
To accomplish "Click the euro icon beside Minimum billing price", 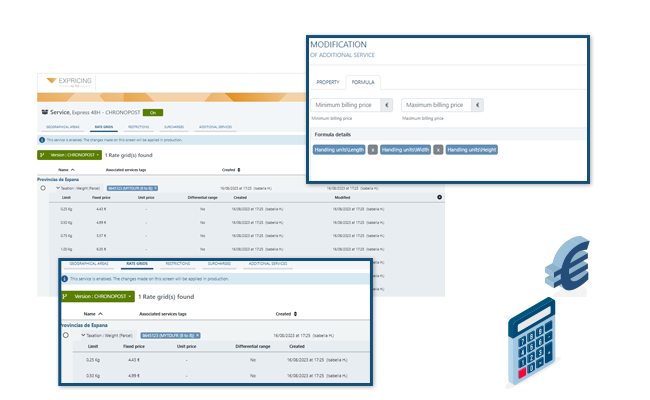I will click(x=388, y=105).
